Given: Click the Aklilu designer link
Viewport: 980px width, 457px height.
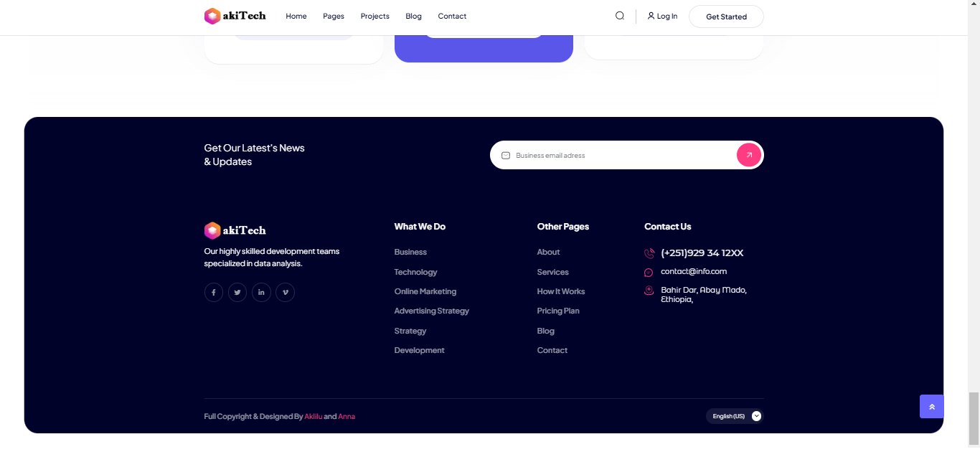Looking at the screenshot, I should point(314,416).
